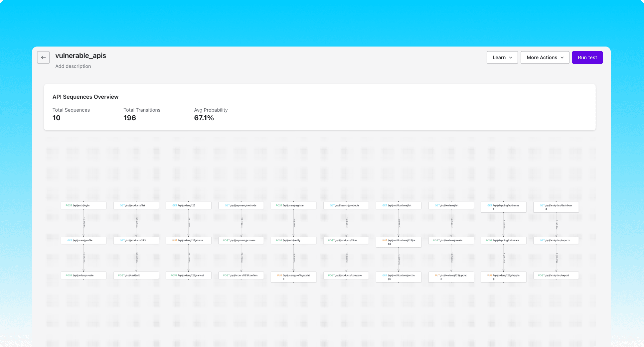Click Add description under the title
This screenshot has height=347, width=644.
pos(73,66)
